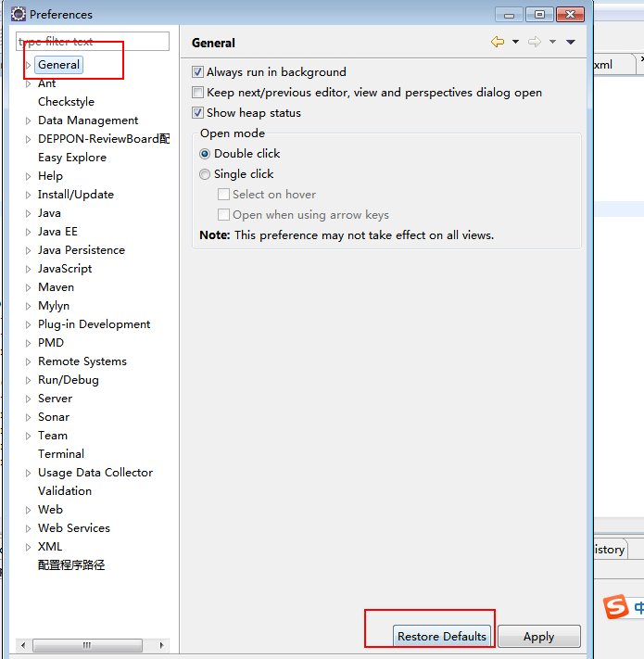Expand the Maven preferences node
Screen dimensions: 644x659
pos(29,287)
